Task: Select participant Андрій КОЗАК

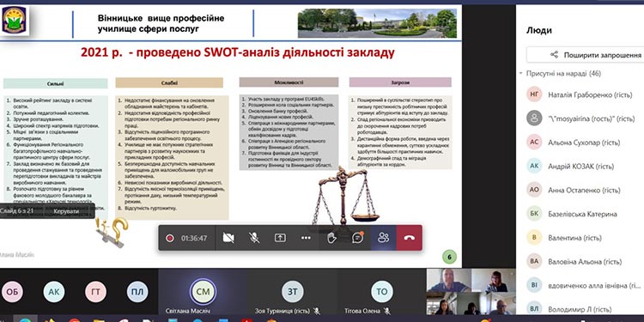Action: [x=582, y=167]
